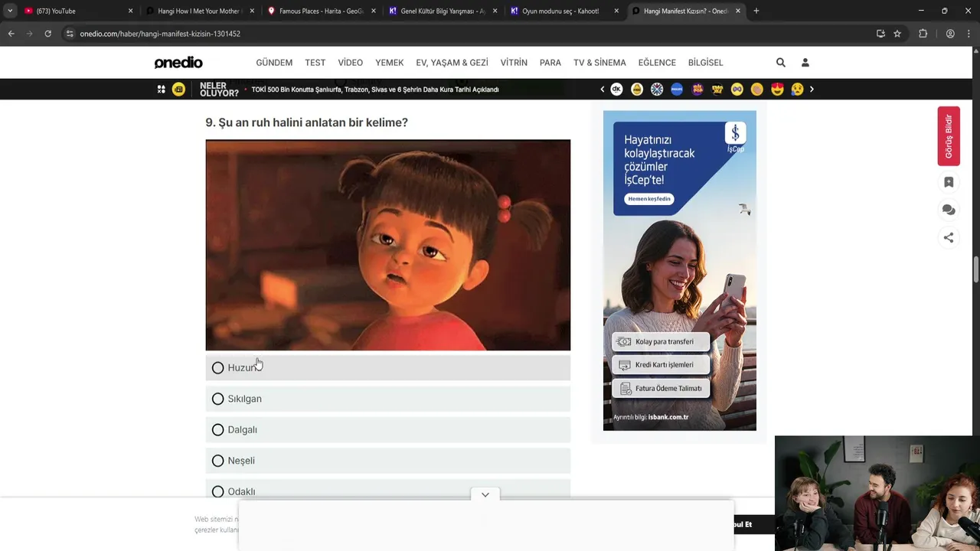Open the Chrome three-dot menu
Viewport: 980px width, 551px height.
click(969, 34)
